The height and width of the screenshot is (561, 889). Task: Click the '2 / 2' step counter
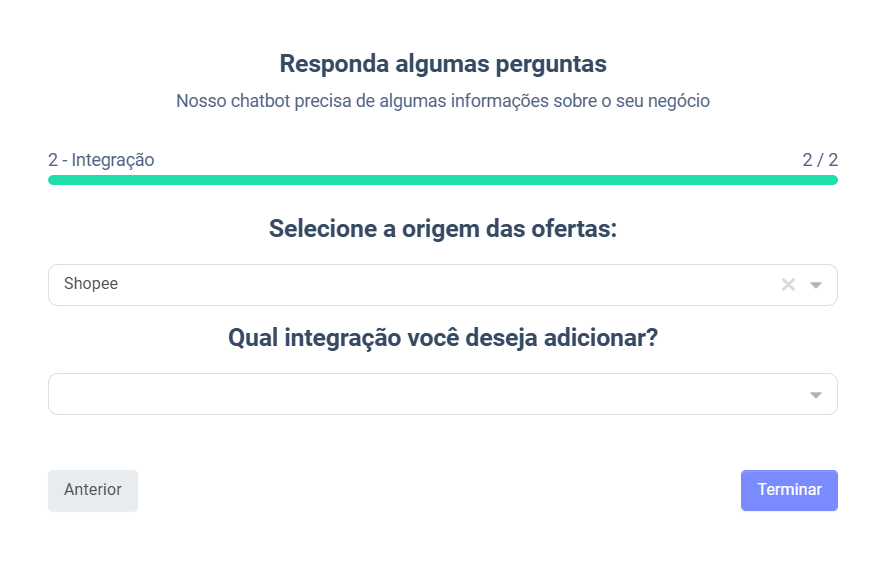click(x=820, y=160)
